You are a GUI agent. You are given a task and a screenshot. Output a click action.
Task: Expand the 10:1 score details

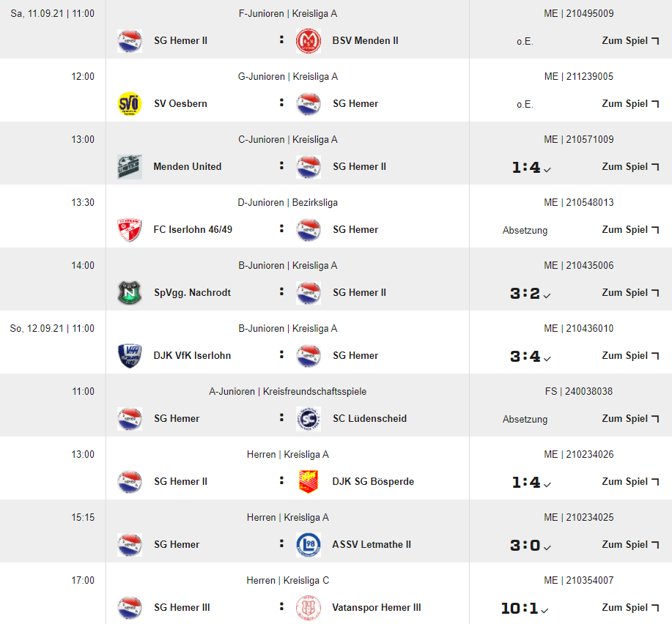[x=525, y=609]
